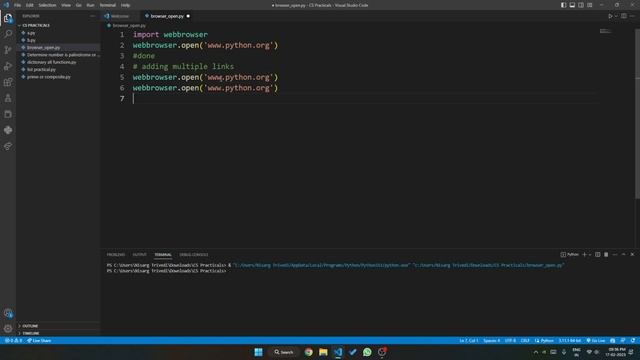
Task: Open the Extensions view
Action: pos(8,82)
